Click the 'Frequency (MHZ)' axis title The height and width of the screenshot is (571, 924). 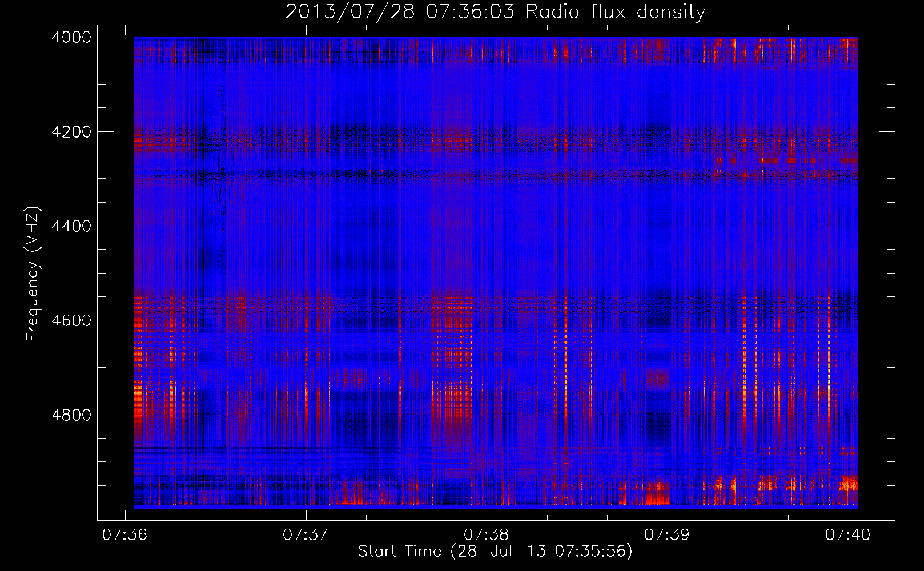coord(33,274)
